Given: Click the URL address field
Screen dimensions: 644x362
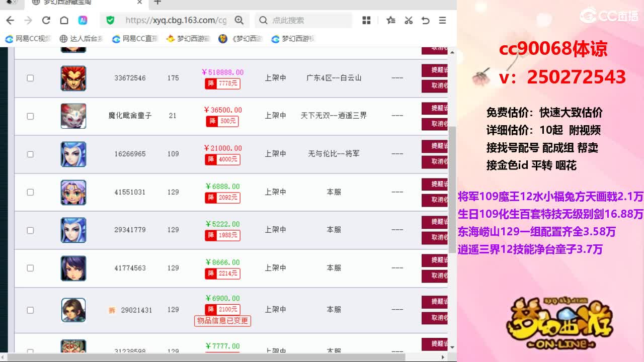Looking at the screenshot, I should point(176,20).
